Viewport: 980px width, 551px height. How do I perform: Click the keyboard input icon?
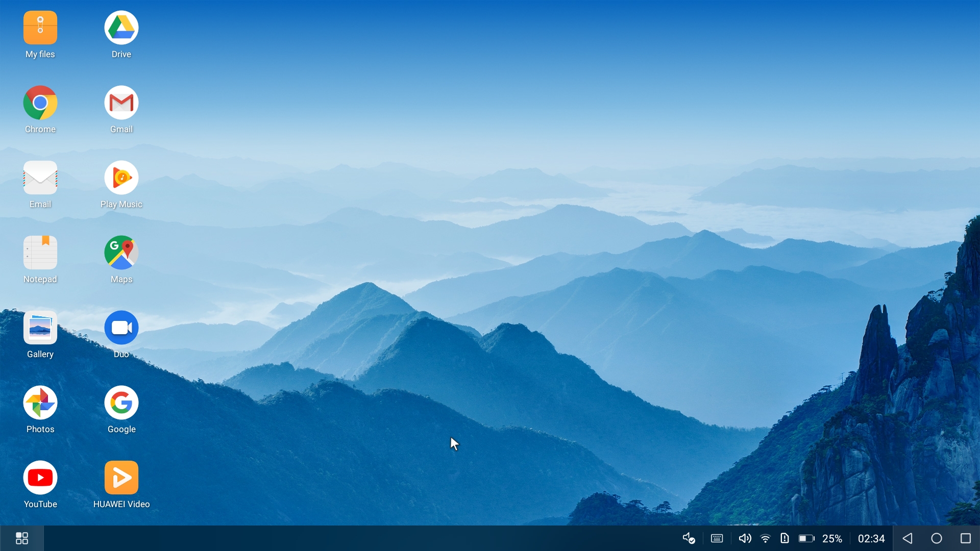(717, 539)
